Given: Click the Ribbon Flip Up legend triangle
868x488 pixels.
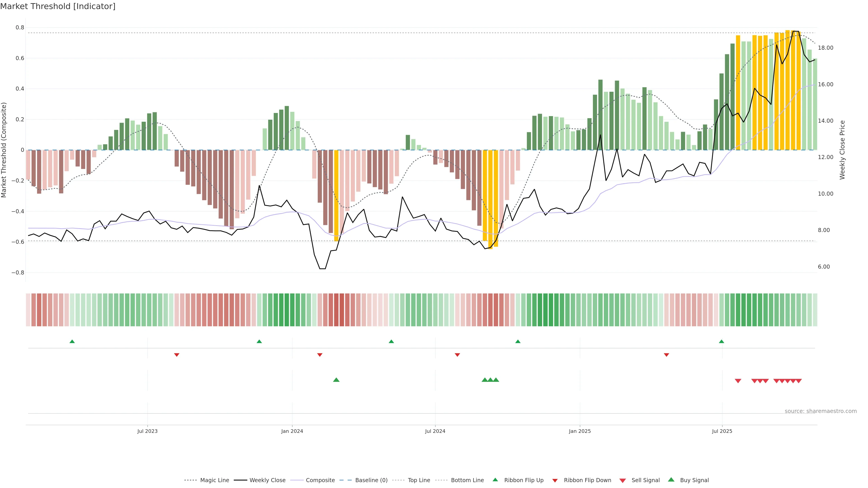Looking at the screenshot, I should click(495, 480).
